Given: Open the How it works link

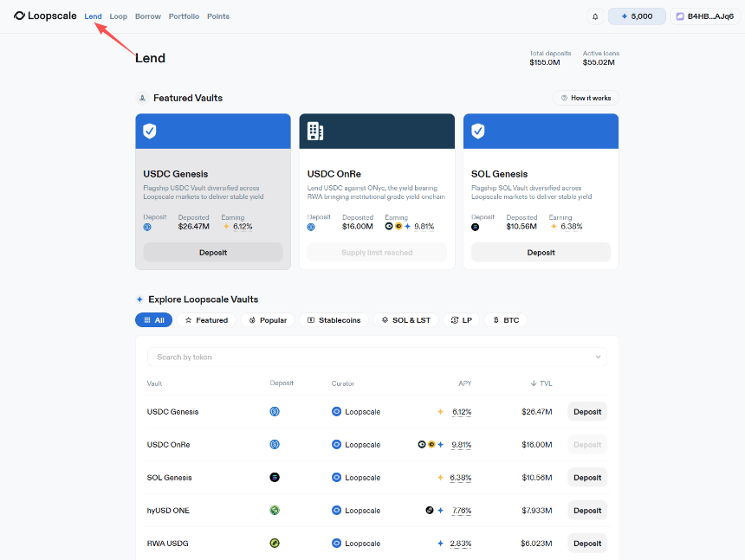Looking at the screenshot, I should pyautogui.click(x=586, y=98).
